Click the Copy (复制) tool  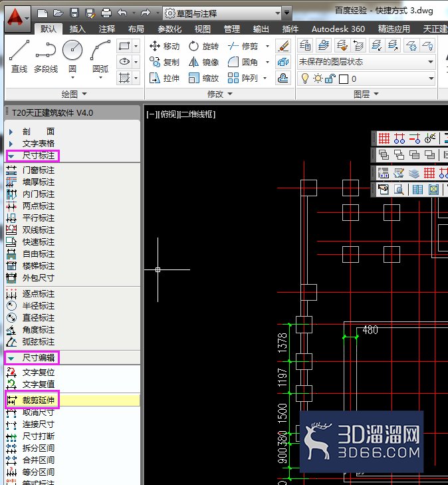[164, 62]
